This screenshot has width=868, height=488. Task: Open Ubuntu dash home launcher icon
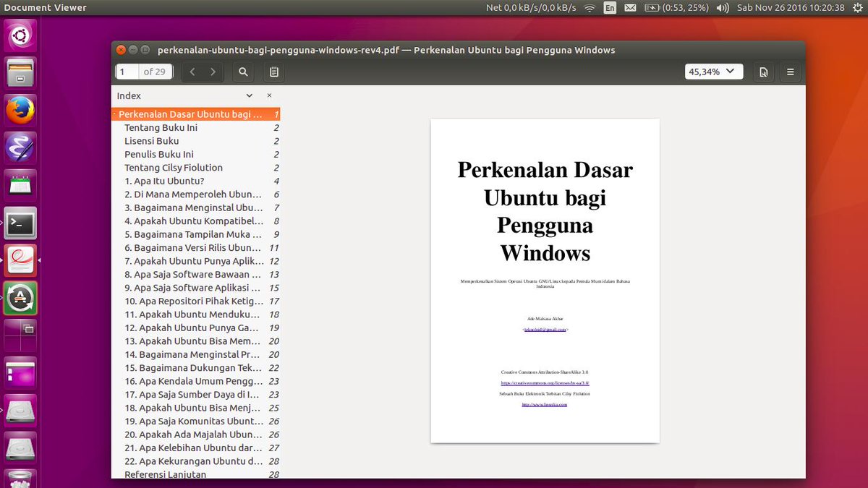[20, 35]
